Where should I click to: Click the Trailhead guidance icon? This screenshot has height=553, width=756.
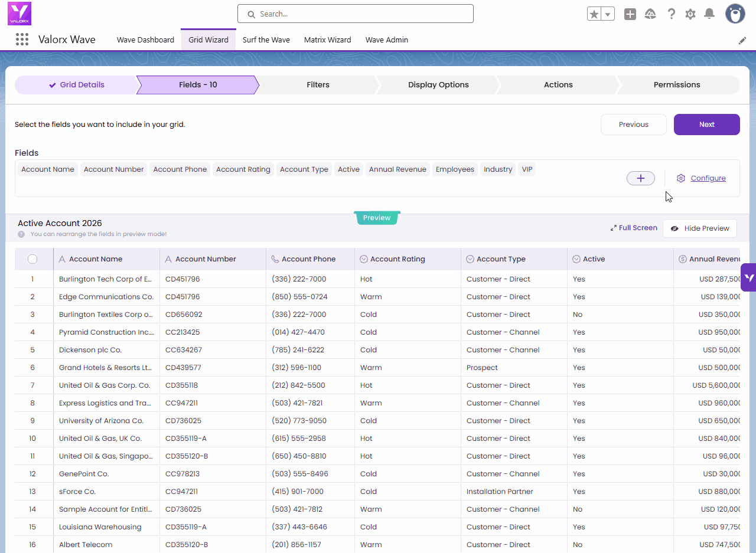click(650, 14)
